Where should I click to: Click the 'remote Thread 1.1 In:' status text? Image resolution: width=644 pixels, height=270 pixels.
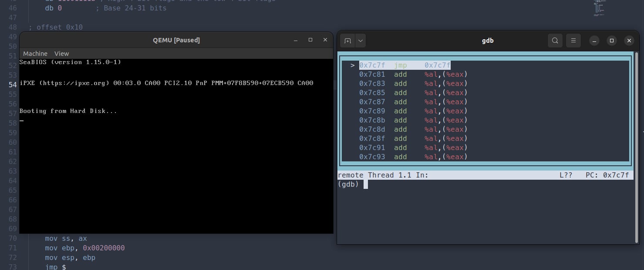click(x=383, y=175)
